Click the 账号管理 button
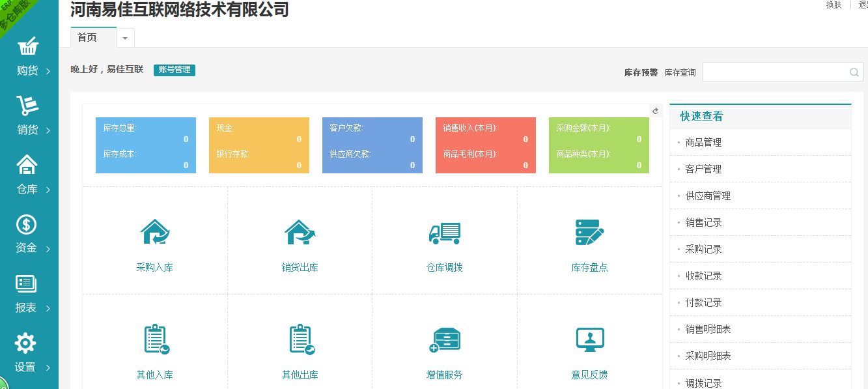 point(174,70)
